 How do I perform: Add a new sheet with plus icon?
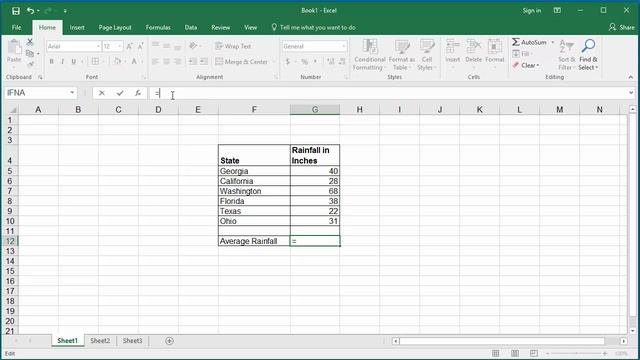coord(169,341)
